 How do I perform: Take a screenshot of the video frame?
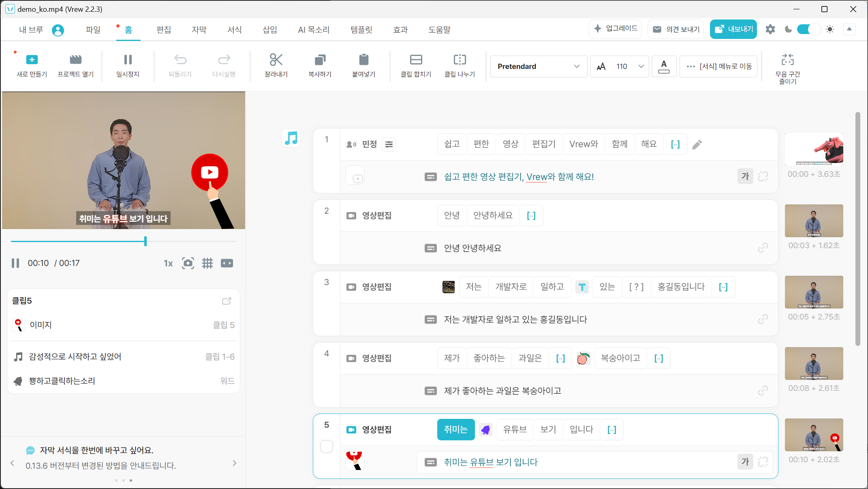(188, 263)
